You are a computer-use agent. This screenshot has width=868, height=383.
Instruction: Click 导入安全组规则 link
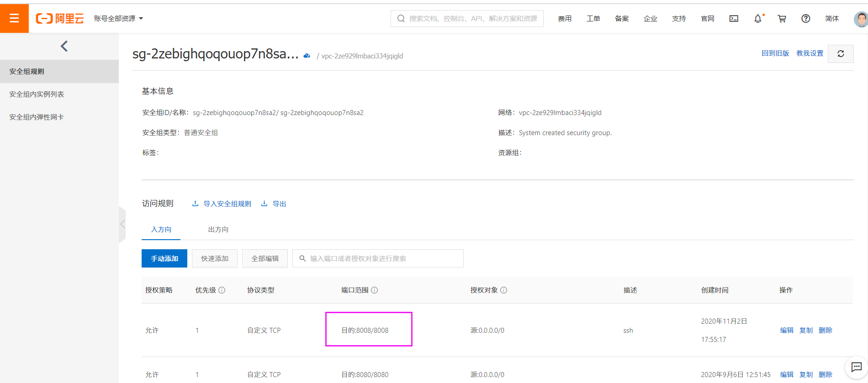(x=222, y=204)
